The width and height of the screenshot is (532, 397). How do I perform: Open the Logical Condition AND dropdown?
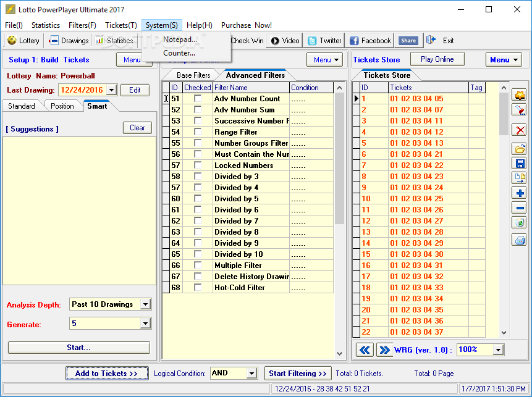click(x=251, y=374)
